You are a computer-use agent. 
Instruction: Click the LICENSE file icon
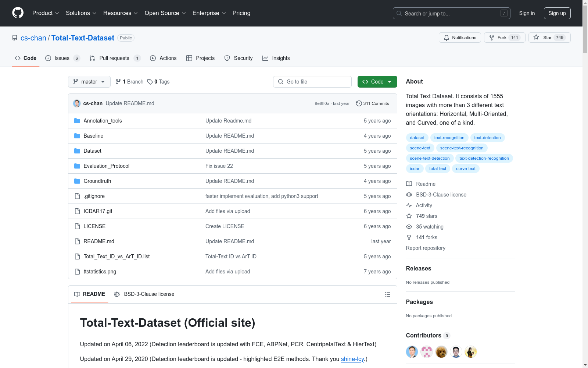77,226
